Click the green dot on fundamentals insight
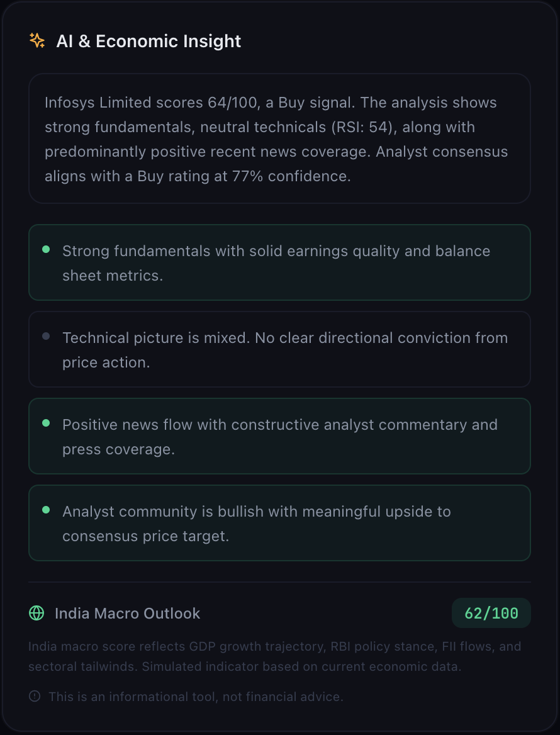Image resolution: width=560 pixels, height=735 pixels. point(47,249)
